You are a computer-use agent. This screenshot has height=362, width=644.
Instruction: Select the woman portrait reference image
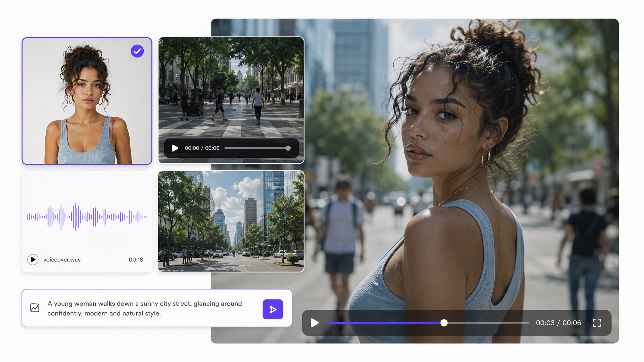(87, 101)
